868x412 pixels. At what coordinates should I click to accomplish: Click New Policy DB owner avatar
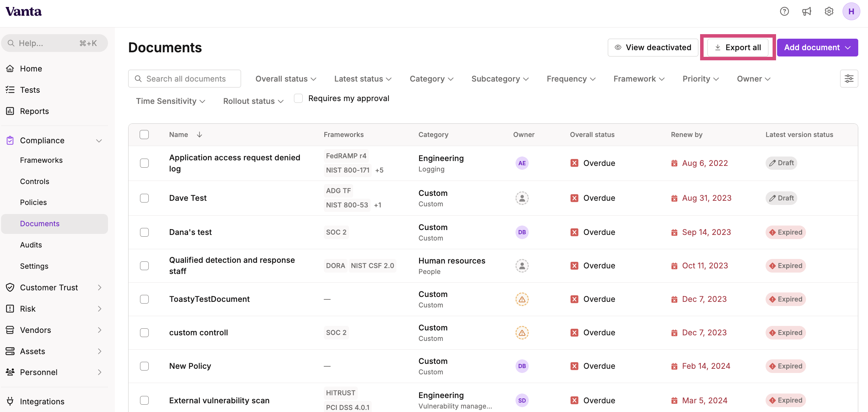522,366
